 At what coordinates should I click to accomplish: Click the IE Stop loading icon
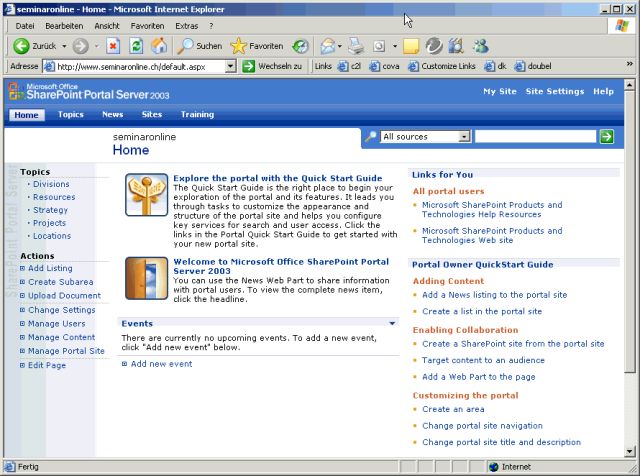tap(113, 46)
